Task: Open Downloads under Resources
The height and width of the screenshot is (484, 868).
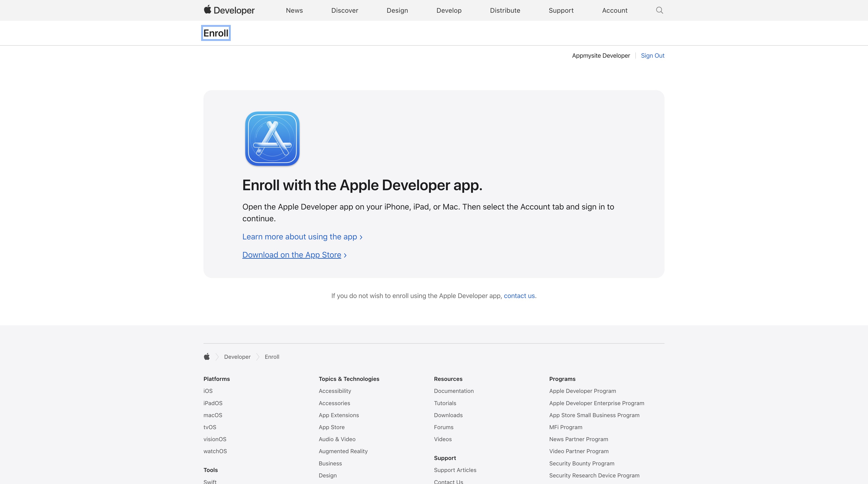Action: 448,415
